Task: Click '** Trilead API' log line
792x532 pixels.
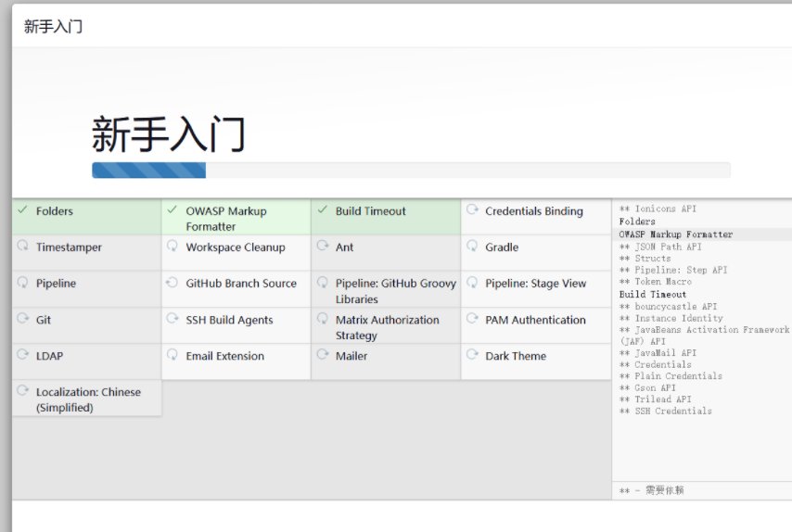Action: click(655, 399)
